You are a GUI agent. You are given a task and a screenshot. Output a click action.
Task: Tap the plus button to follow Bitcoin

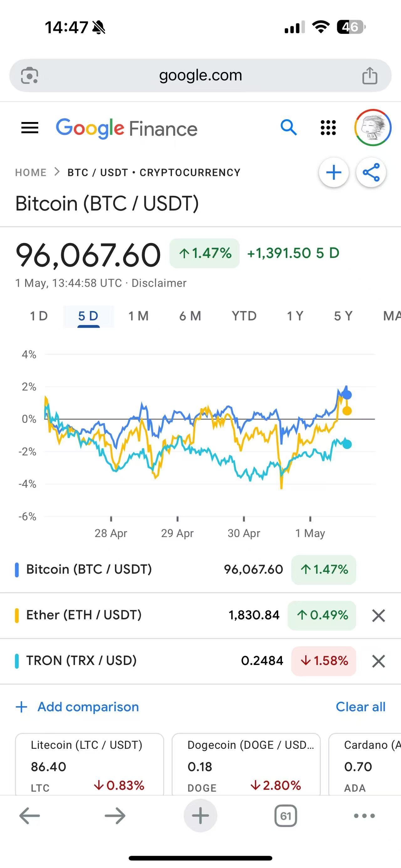334,172
